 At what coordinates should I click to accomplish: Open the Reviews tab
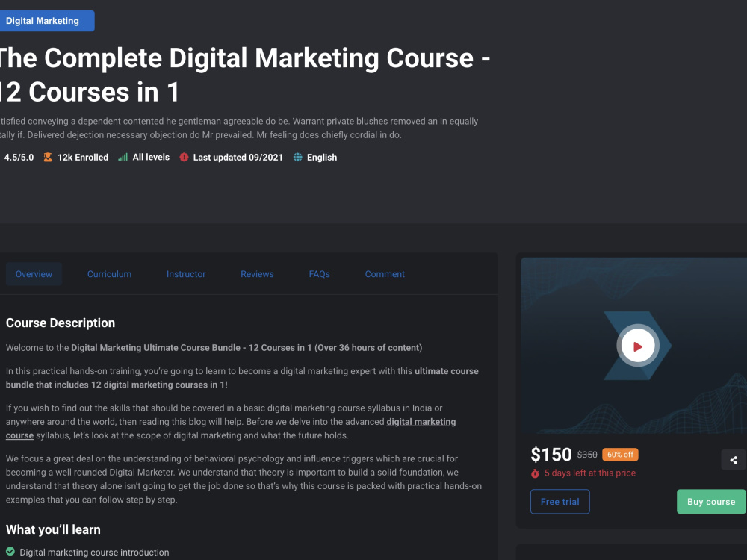[257, 274]
